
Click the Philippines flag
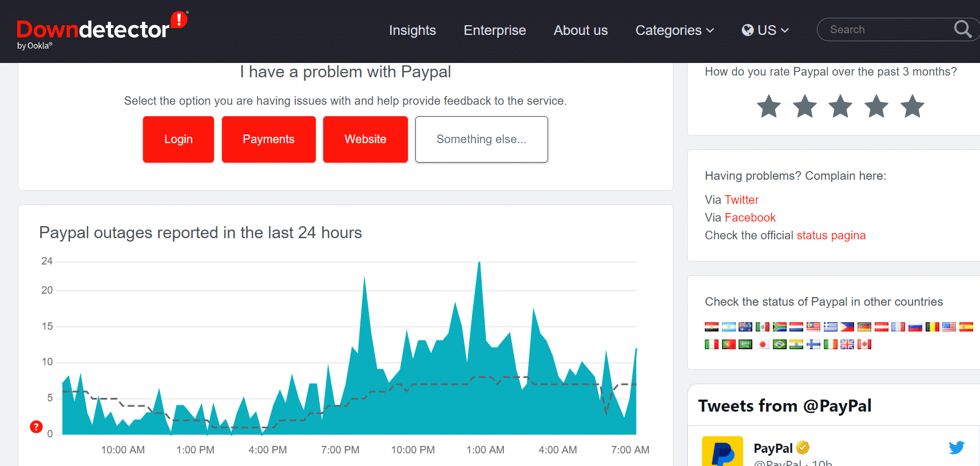pyautogui.click(x=847, y=327)
